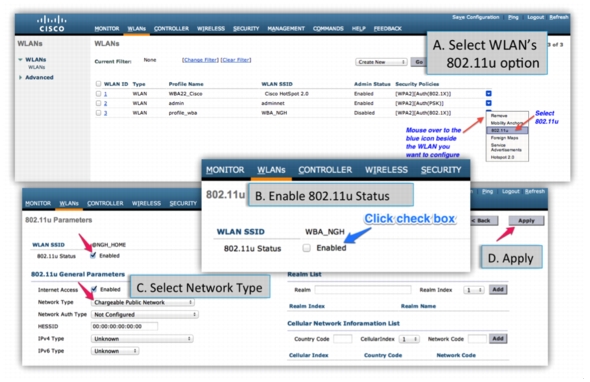Click the Disabled admin status of profile_wba
The width and height of the screenshot is (590, 382).
tap(364, 113)
